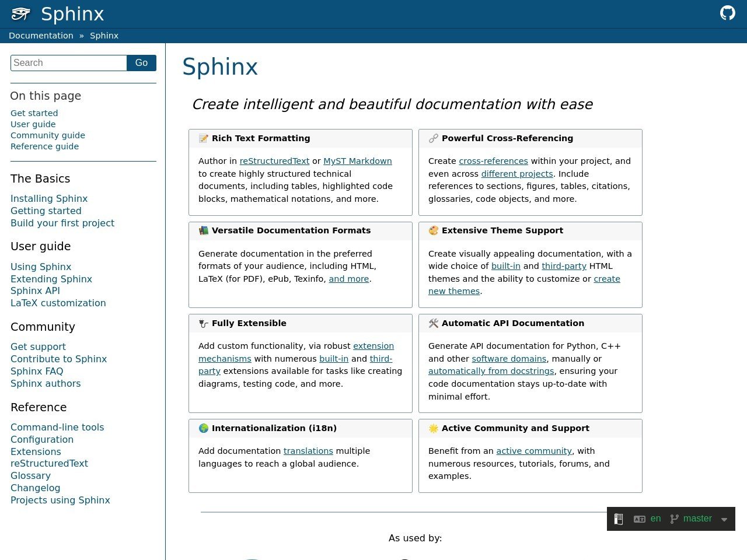This screenshot has width=747, height=560.
Task: Click the Go search button
Action: pyautogui.click(x=142, y=63)
